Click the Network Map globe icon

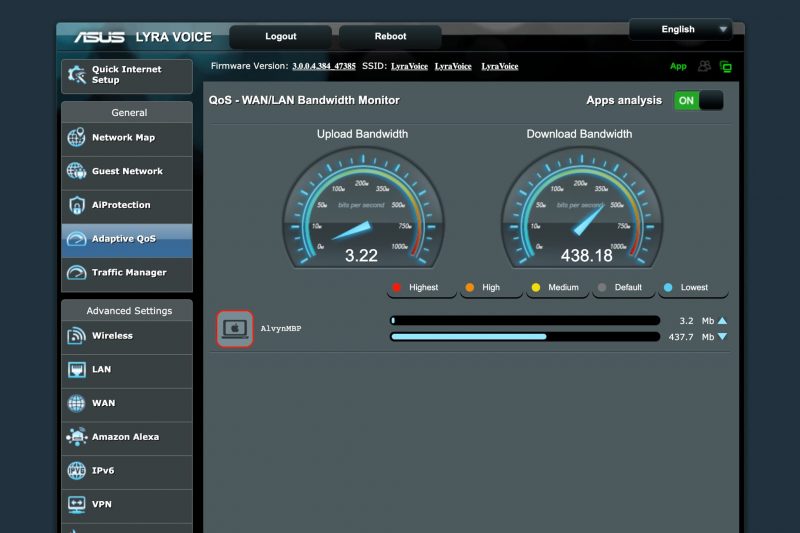click(x=77, y=137)
